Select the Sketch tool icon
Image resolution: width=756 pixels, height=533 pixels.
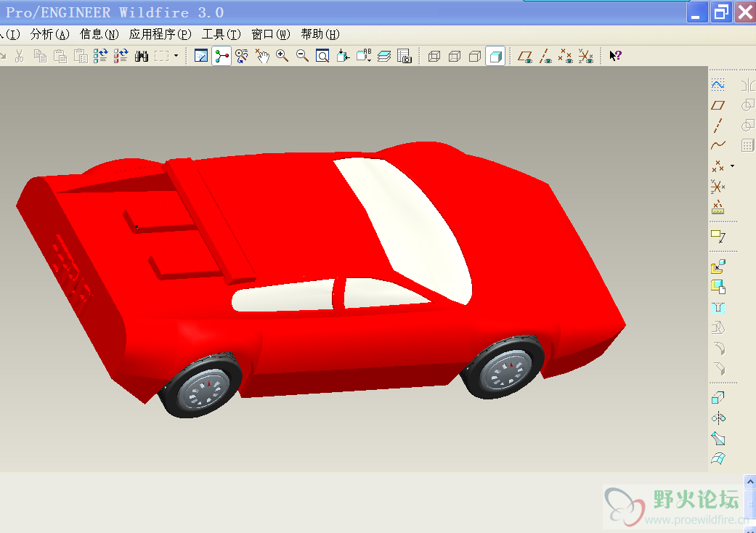pyautogui.click(x=718, y=85)
